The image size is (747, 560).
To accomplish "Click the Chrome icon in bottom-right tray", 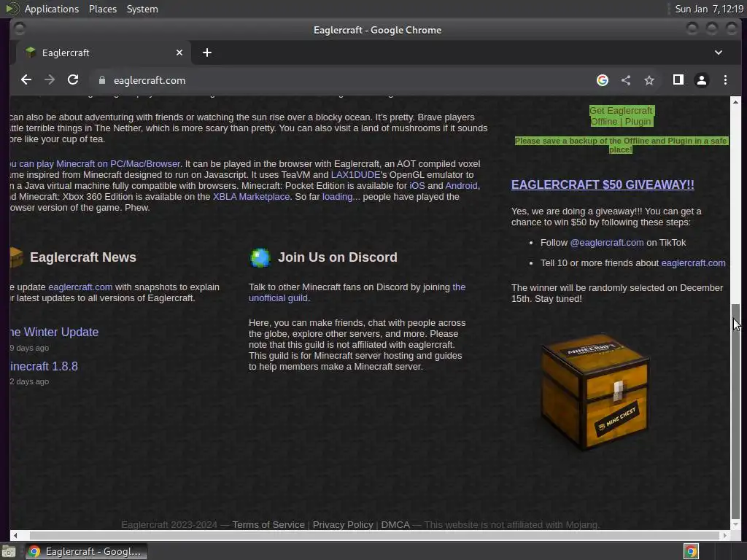I will [x=691, y=551].
